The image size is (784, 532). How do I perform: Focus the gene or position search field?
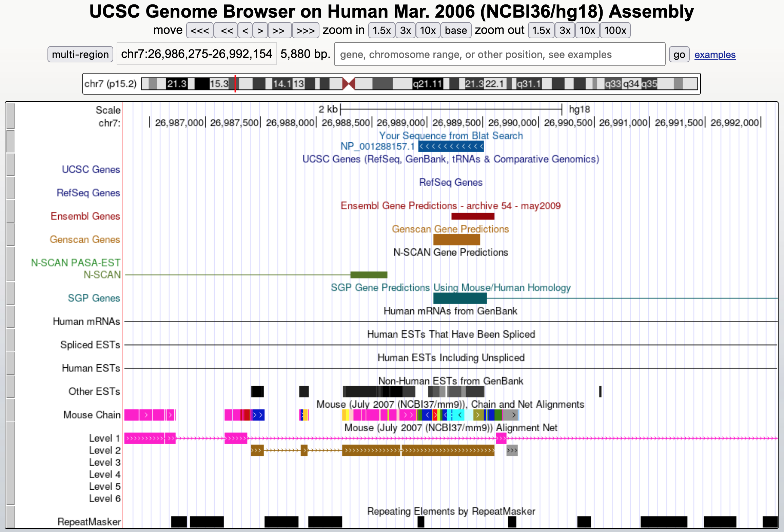[499, 54]
